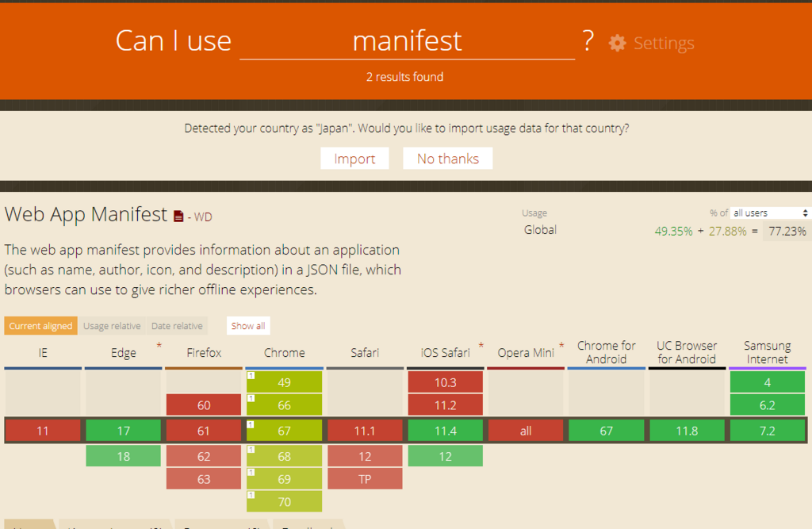
Task: Click the Chrome for Android column header
Action: click(x=607, y=352)
